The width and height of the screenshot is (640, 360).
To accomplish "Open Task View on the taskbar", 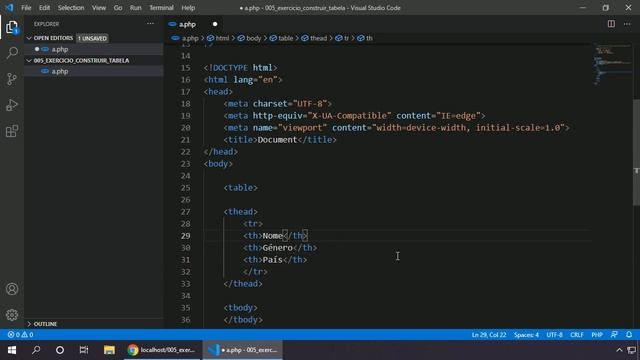I will pos(84,350).
